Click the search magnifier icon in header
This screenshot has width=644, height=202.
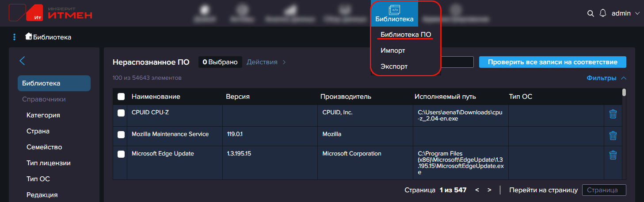click(x=590, y=14)
